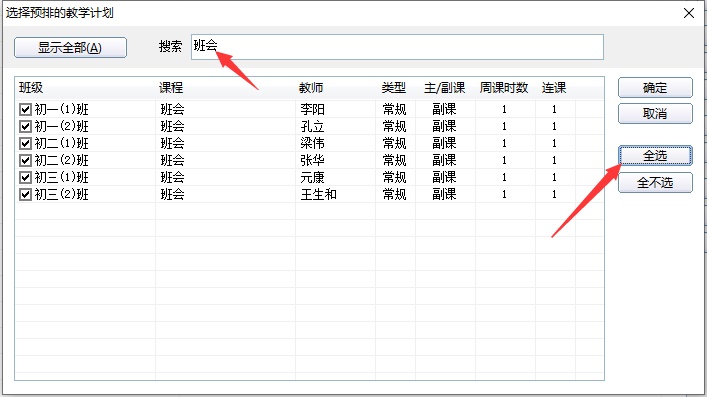707x397 pixels.
Task: Deselect everything with 全不选
Action: (655, 183)
